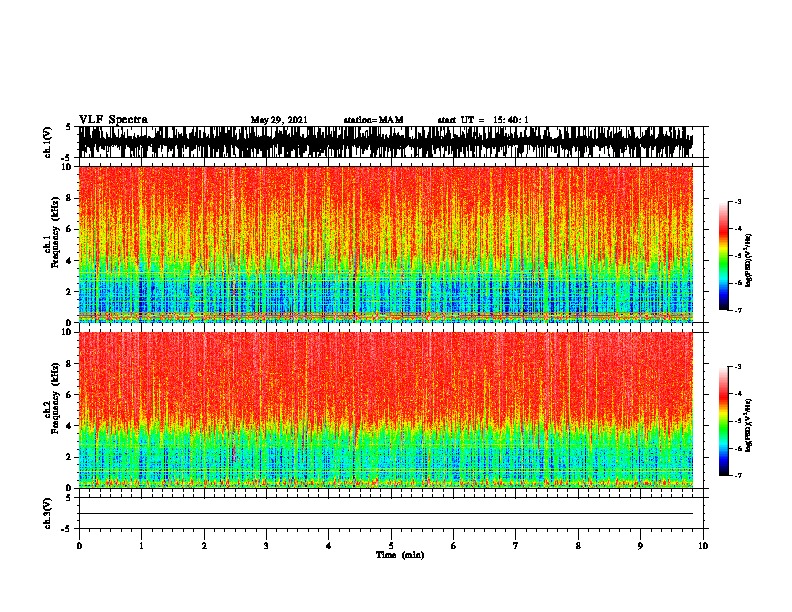Image resolution: width=792 pixels, height=612 pixels.
Task: Click time axis tick label "6"
Action: (x=454, y=546)
